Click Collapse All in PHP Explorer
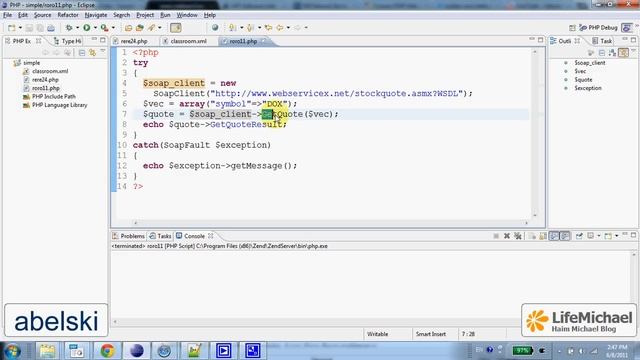This screenshot has width=640, height=360. (82, 53)
